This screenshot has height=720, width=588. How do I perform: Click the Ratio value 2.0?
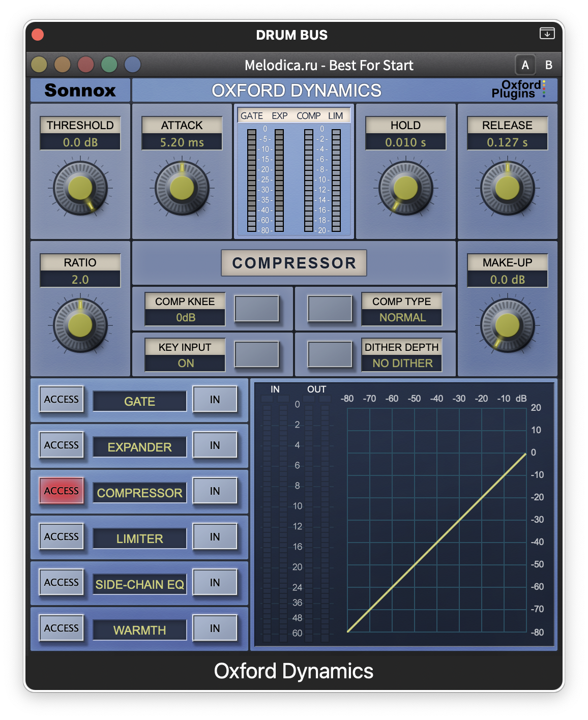[80, 280]
